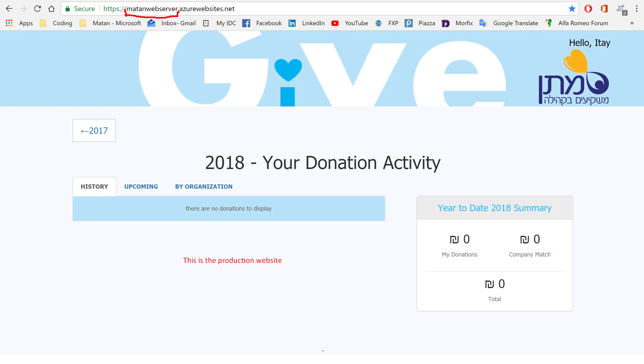The height and width of the screenshot is (364, 644).
Task: Click the browser back arrow
Action: click(9, 9)
